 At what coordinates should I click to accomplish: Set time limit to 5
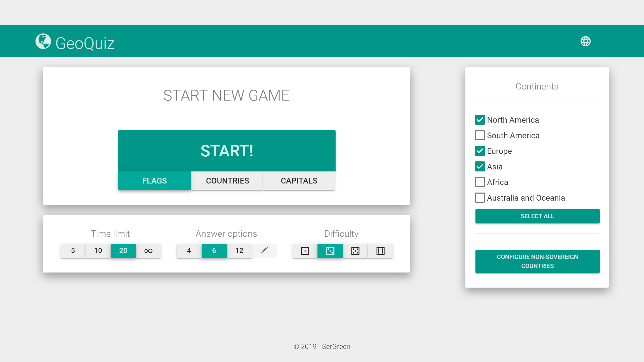[73, 251]
